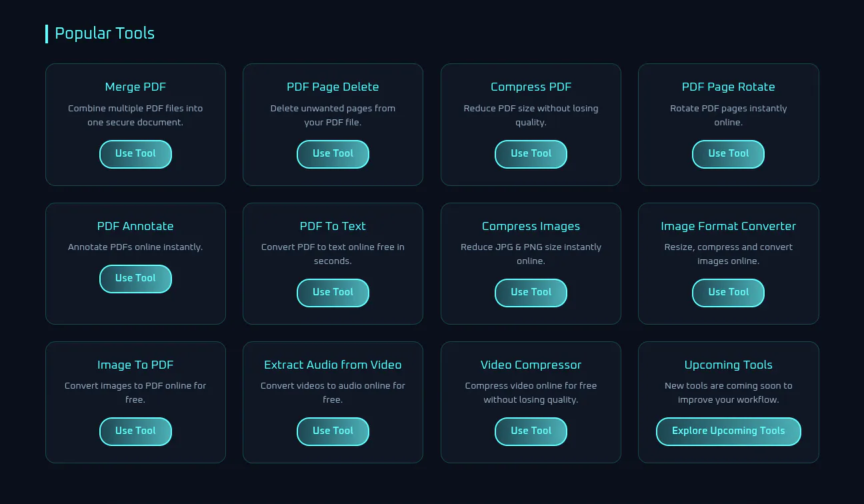Use Tool button for Image Format Converter
Image resolution: width=864 pixels, height=504 pixels.
point(728,293)
